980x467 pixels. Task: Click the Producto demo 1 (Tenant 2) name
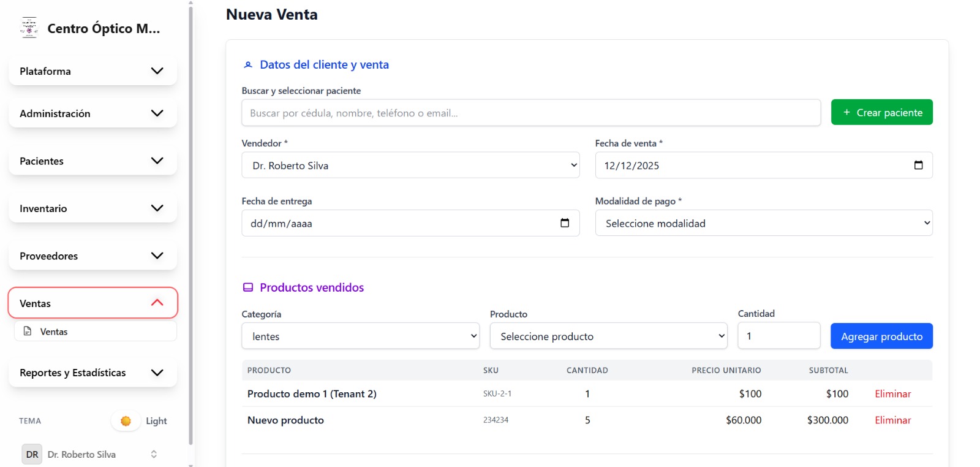pyautogui.click(x=312, y=393)
